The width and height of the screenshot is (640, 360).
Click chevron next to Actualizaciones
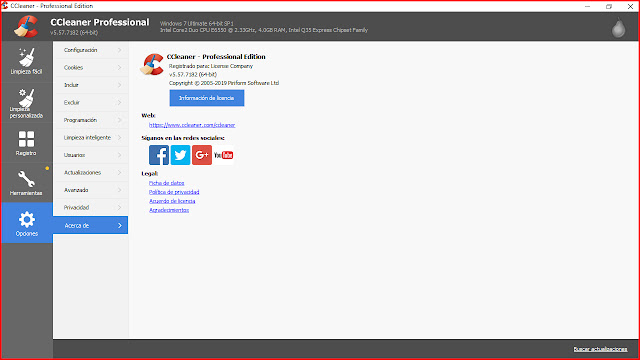(x=120, y=173)
